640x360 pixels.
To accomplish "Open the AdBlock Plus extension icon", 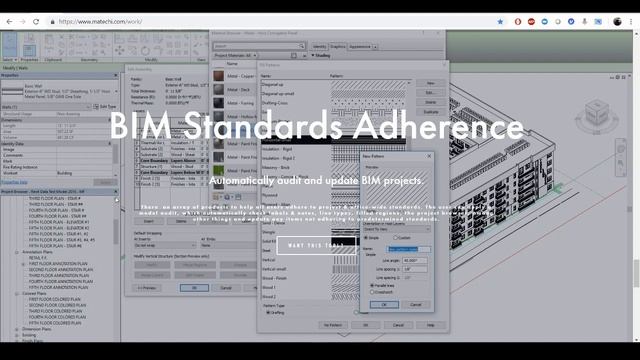I will click(x=531, y=22).
